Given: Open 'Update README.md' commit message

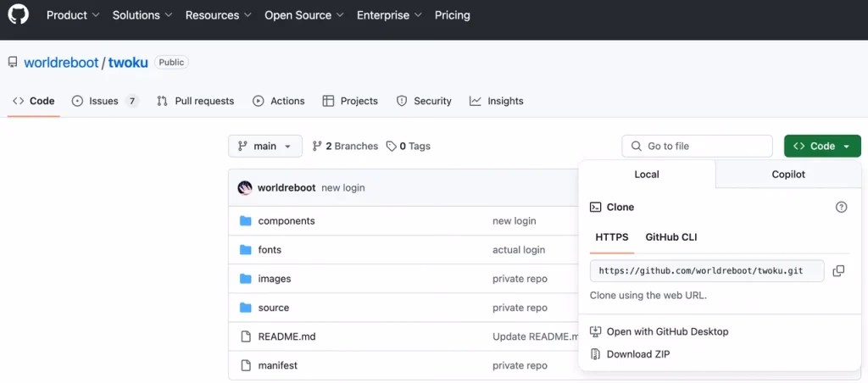Looking at the screenshot, I should click(536, 336).
